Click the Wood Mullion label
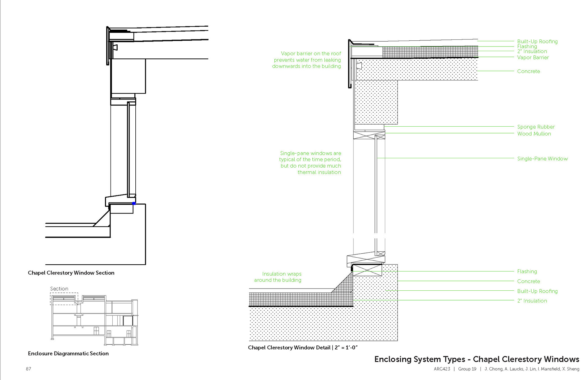 click(534, 134)
